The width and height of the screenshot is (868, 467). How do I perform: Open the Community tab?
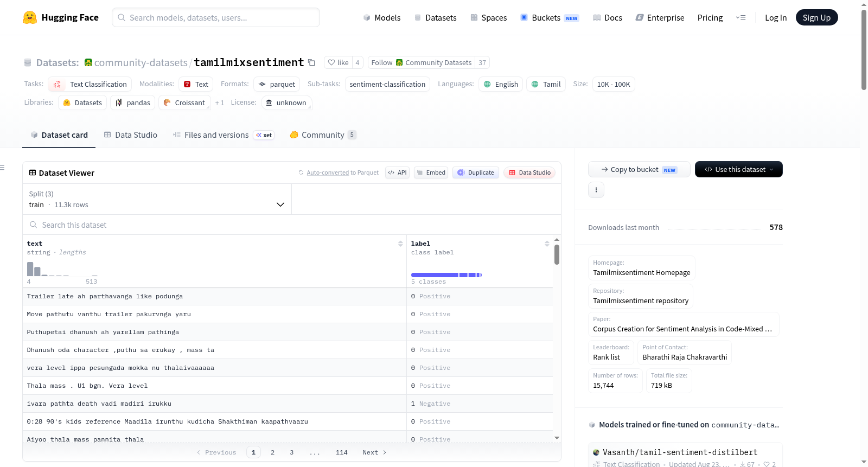(x=323, y=135)
